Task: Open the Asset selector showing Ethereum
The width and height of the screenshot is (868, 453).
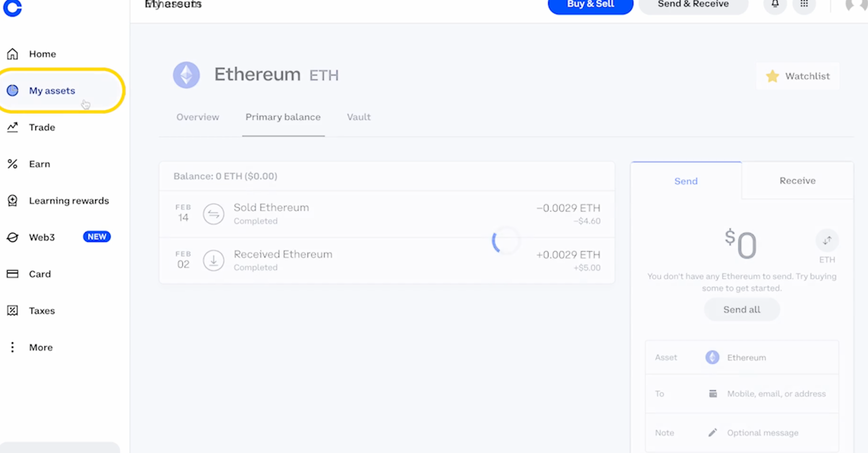Action: [742, 358]
